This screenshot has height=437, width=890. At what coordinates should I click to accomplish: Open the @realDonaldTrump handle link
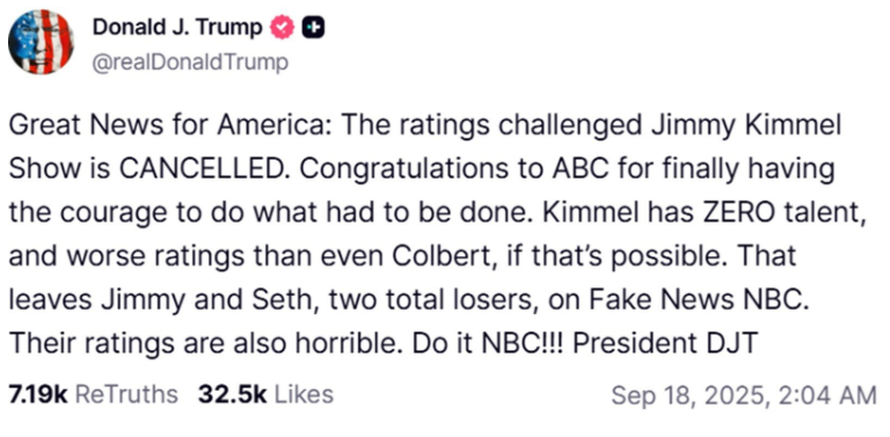190,62
